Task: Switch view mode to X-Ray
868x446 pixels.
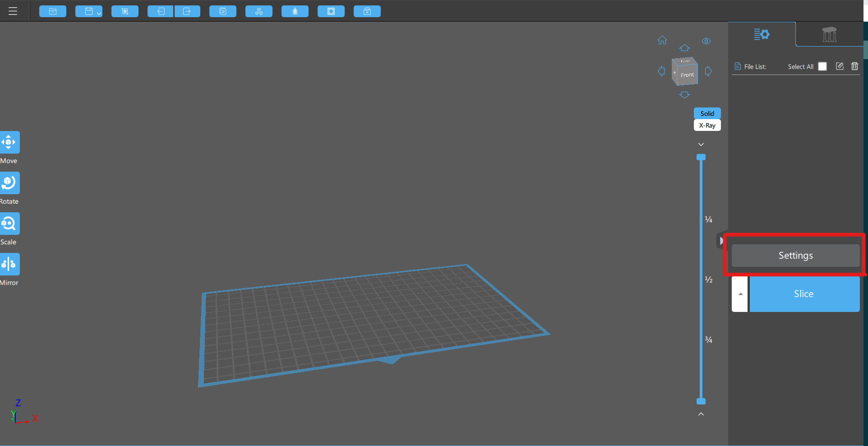Action: coord(707,125)
